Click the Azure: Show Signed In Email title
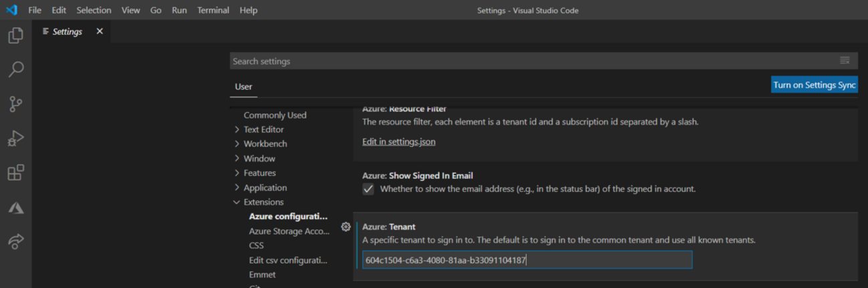Screen dimensions: 868x288 click(x=418, y=176)
